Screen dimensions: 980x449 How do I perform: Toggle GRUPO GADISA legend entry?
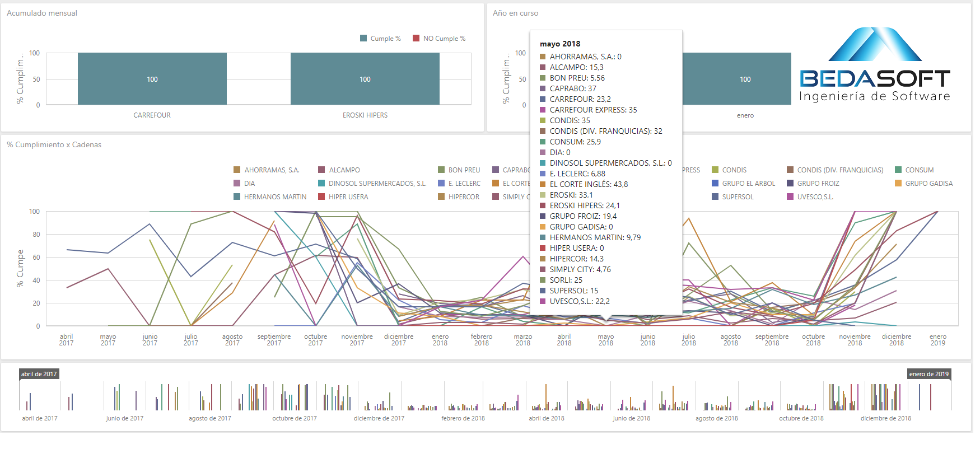coord(898,183)
